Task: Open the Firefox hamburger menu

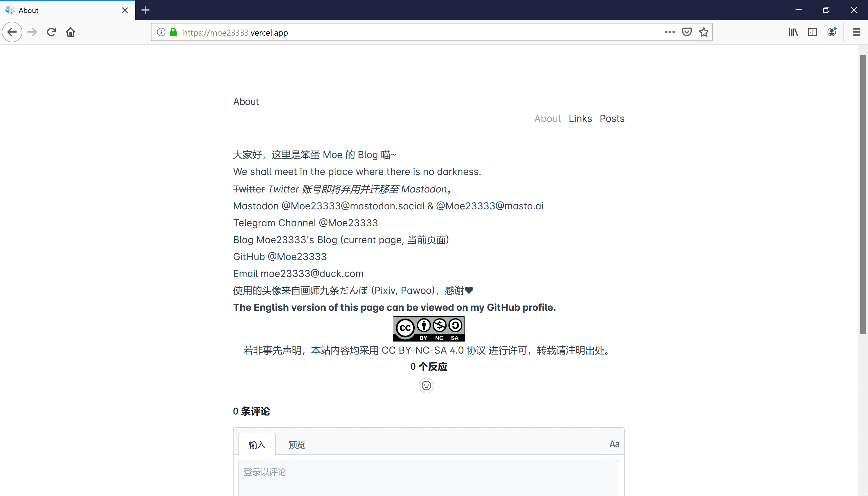Action: point(857,32)
